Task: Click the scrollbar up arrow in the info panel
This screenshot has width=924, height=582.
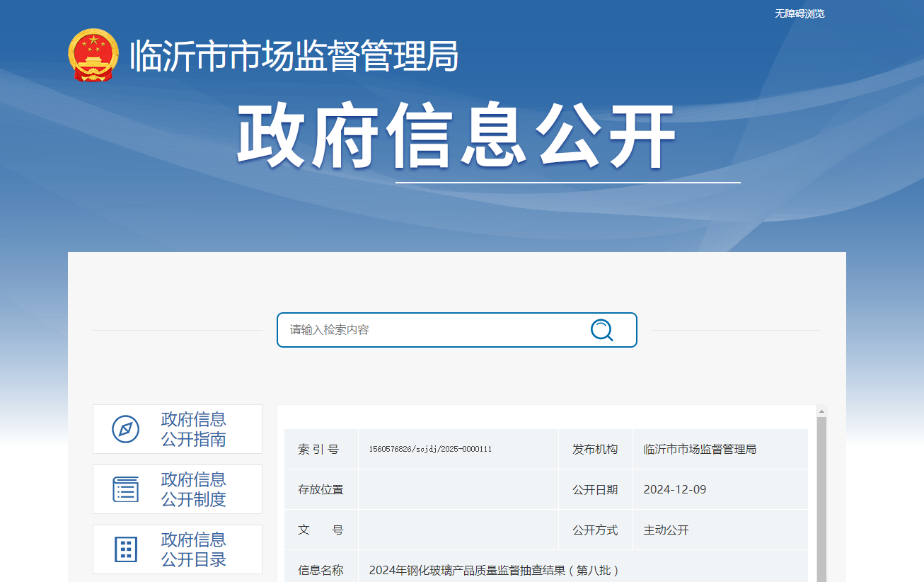Action: [821, 411]
